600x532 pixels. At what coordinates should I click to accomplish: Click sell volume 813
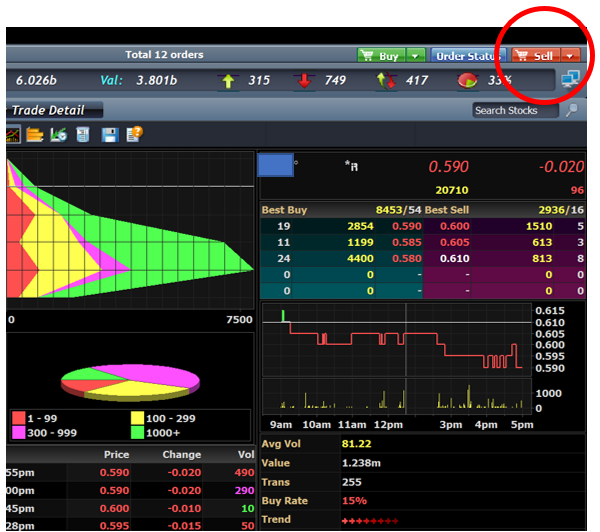pos(542,258)
